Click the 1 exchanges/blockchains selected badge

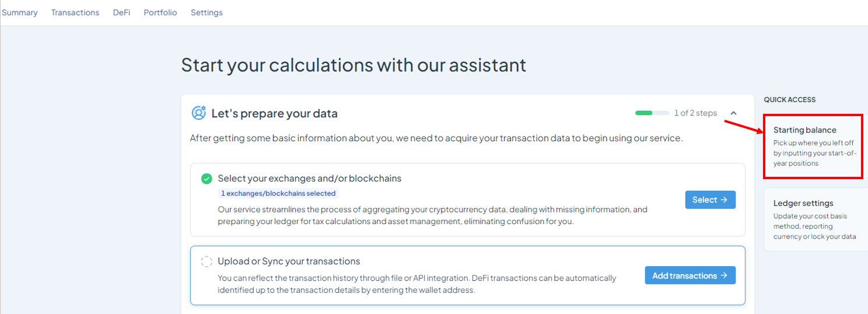tap(278, 193)
